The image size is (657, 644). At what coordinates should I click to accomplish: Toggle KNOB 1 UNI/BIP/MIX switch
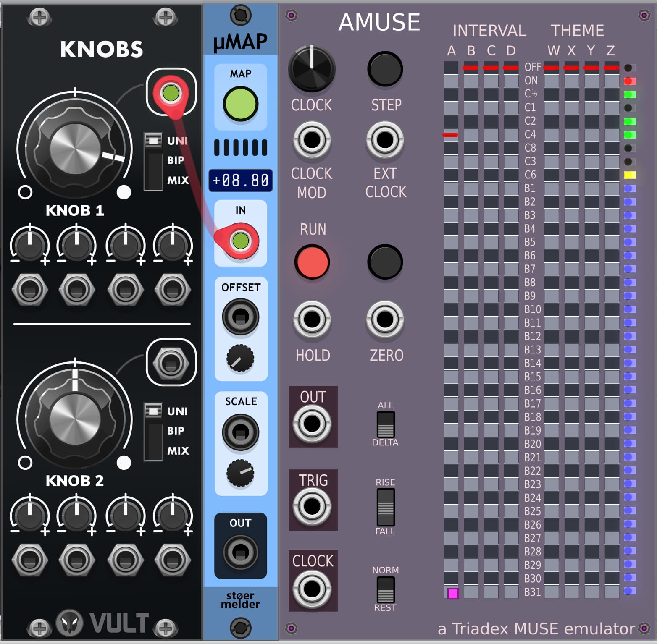coord(153,161)
